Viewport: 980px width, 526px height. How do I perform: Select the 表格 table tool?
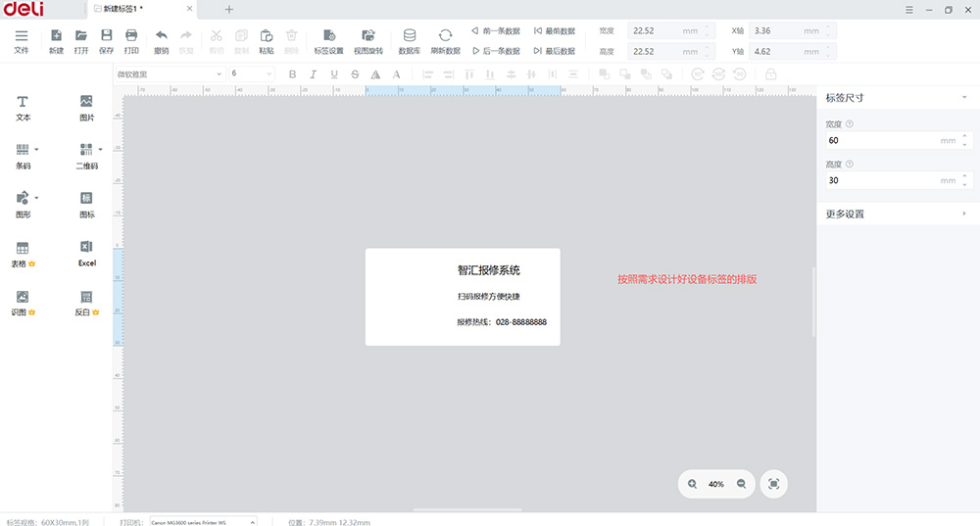(23, 255)
